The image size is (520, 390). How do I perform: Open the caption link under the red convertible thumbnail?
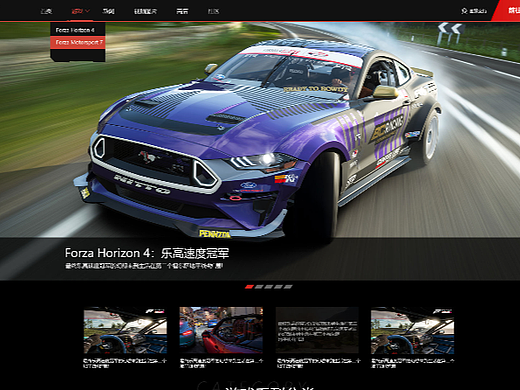[x=221, y=363]
